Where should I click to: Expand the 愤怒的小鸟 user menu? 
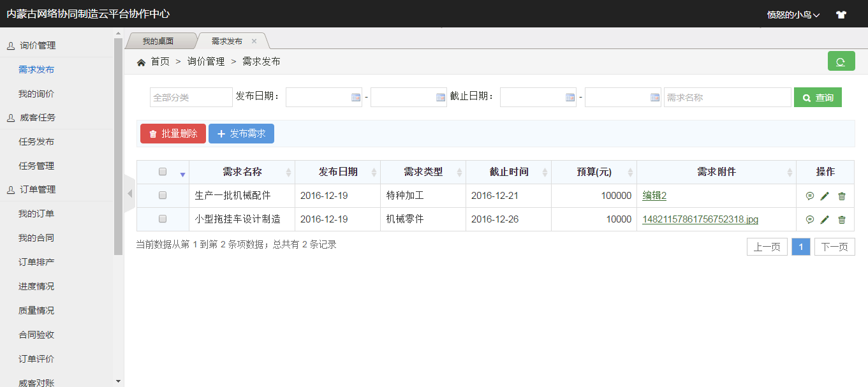pyautogui.click(x=793, y=14)
